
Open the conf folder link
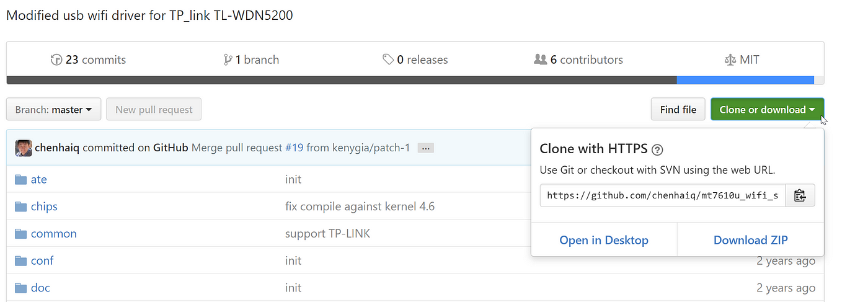pyautogui.click(x=42, y=260)
